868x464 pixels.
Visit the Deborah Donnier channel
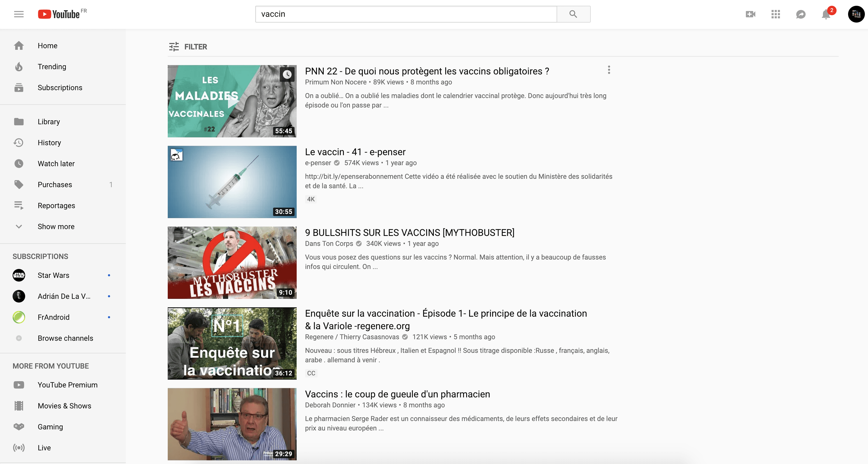coord(330,405)
